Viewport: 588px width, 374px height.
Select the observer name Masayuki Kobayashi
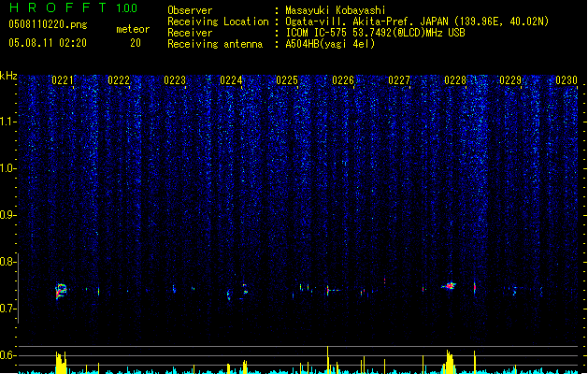(x=336, y=10)
